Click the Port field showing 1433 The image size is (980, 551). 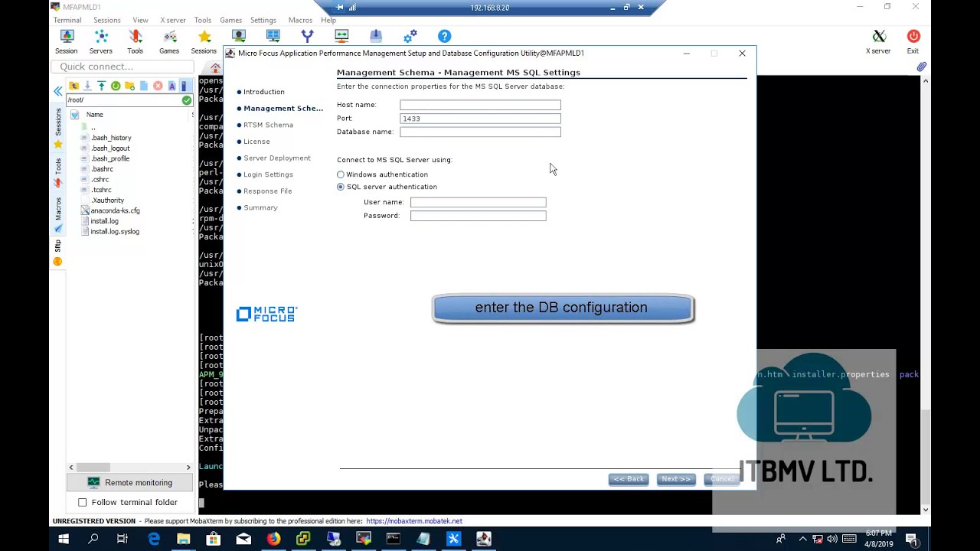point(480,119)
